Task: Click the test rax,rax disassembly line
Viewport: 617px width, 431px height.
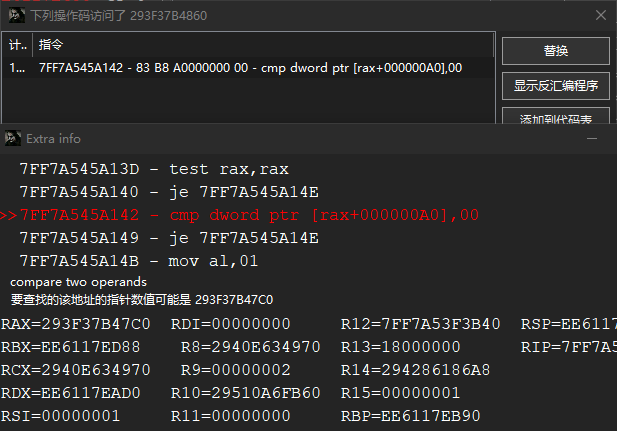Action: 154,169
